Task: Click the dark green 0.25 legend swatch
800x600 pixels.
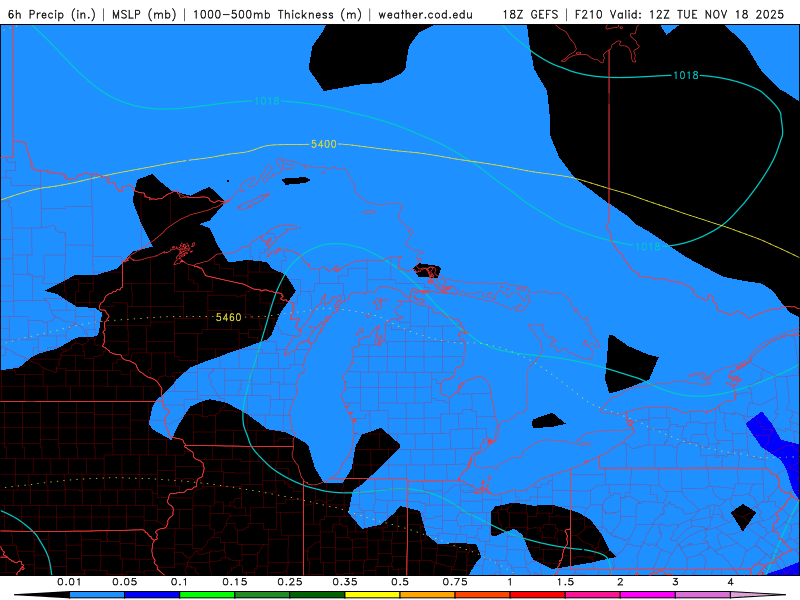Action: pyautogui.click(x=317, y=595)
